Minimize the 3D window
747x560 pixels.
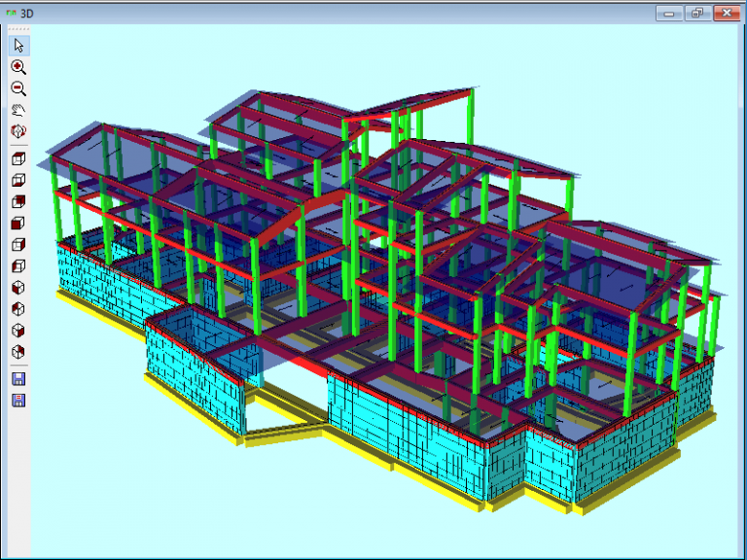[x=669, y=14]
